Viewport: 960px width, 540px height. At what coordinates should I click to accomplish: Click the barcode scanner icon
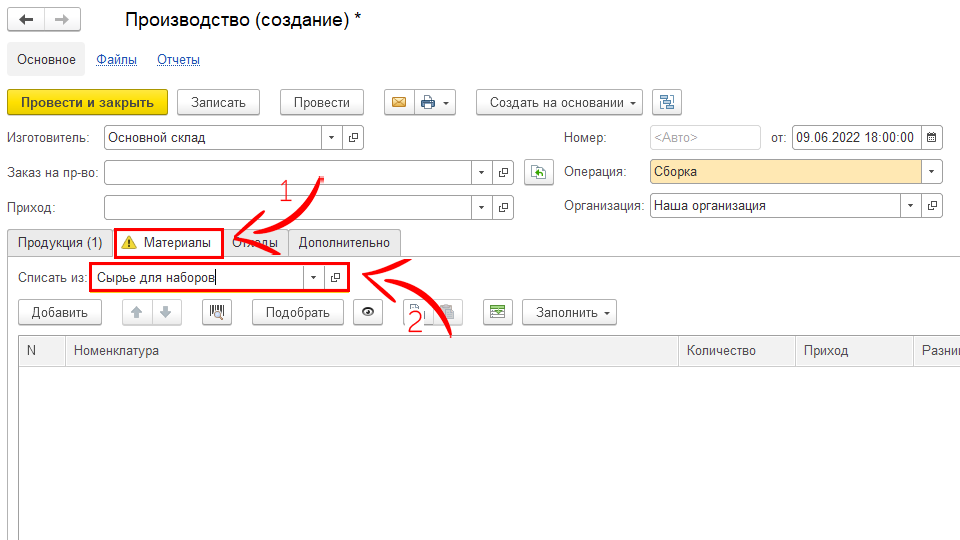click(217, 312)
